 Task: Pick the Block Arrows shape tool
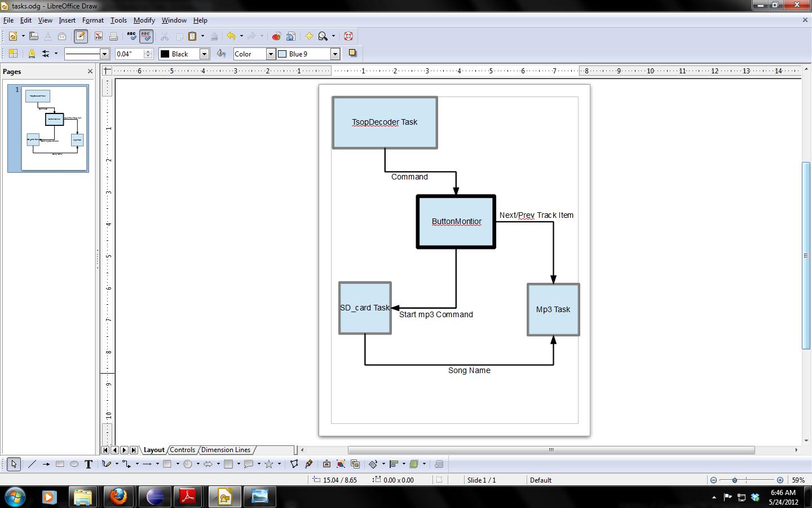[x=208, y=464]
